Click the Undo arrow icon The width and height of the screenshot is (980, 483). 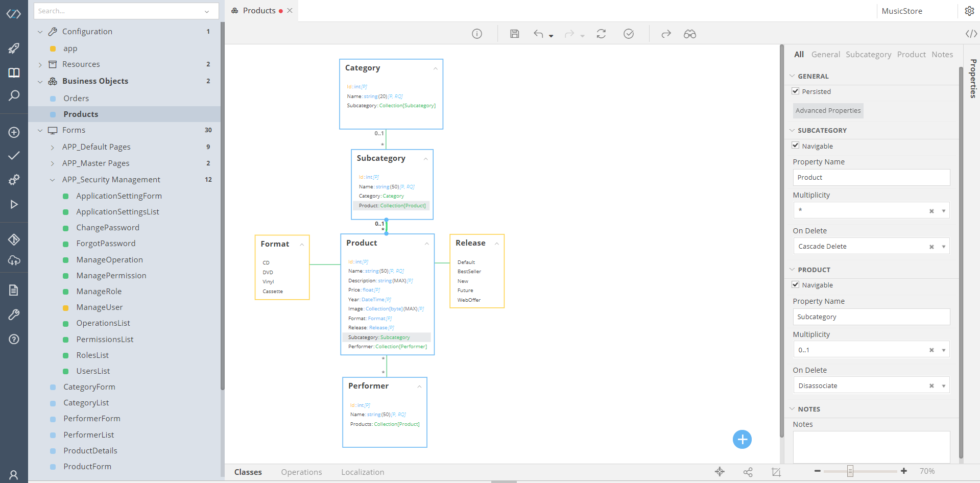pos(538,34)
